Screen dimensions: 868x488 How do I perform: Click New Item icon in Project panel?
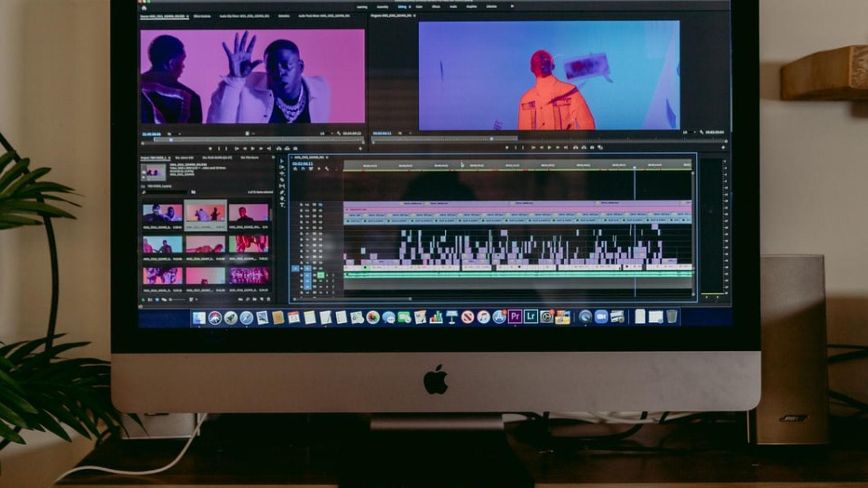point(262,299)
